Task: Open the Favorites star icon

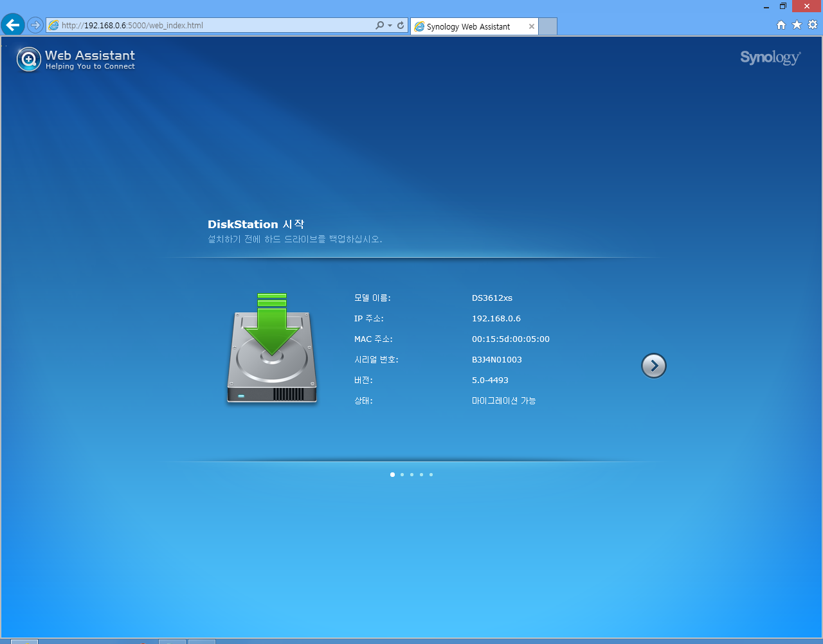Action: point(797,24)
